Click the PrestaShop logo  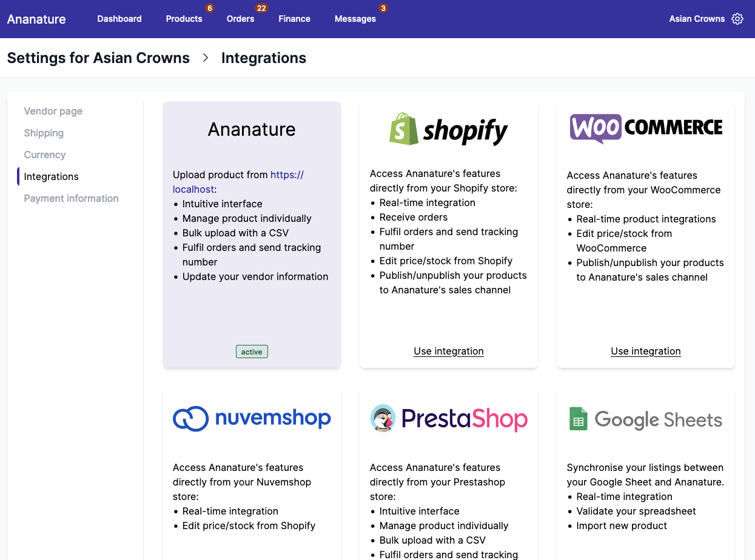tap(449, 418)
